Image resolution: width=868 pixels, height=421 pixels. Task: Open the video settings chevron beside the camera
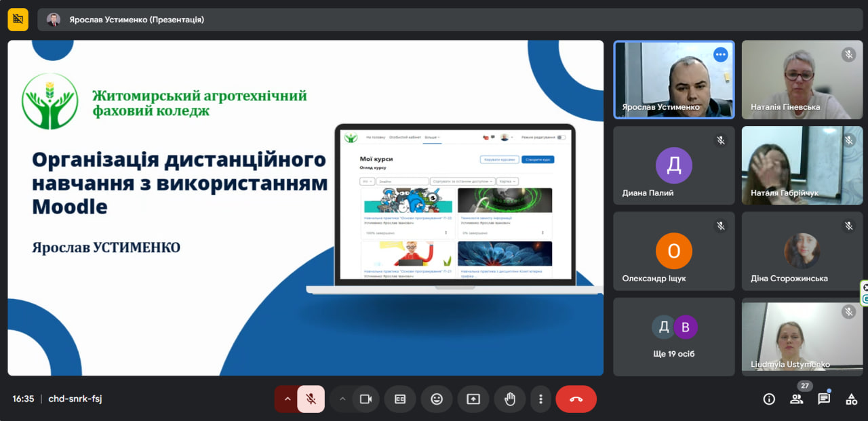pyautogui.click(x=342, y=399)
